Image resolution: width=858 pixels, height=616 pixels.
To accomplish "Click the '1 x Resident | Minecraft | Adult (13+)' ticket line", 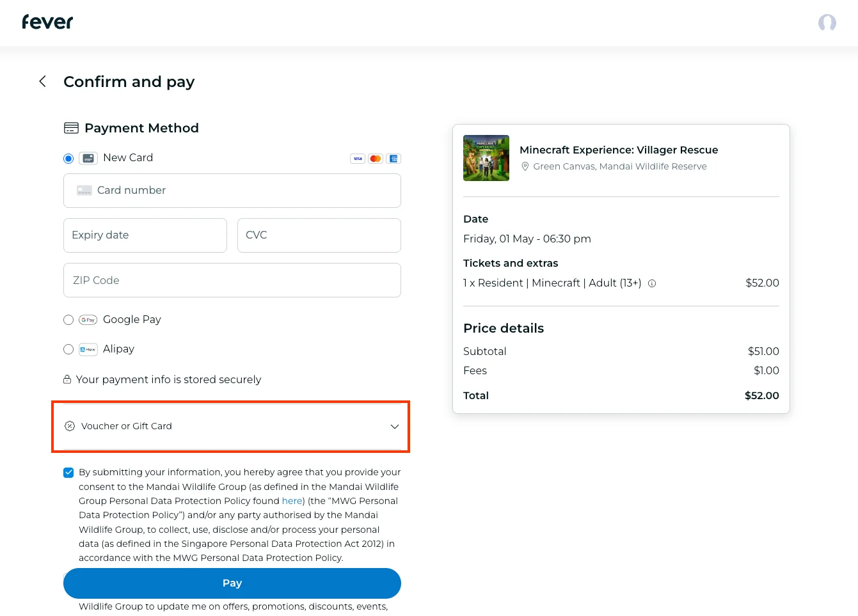I will (x=552, y=283).
